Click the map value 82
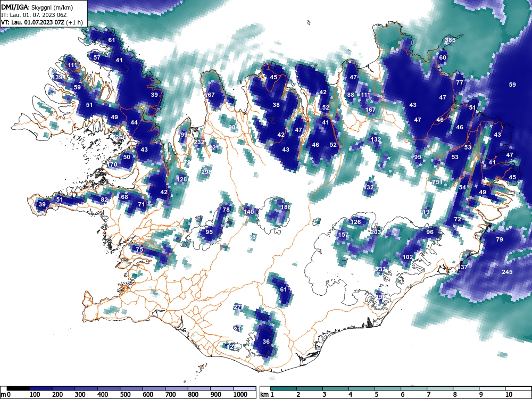532x399 pixels. (104, 199)
